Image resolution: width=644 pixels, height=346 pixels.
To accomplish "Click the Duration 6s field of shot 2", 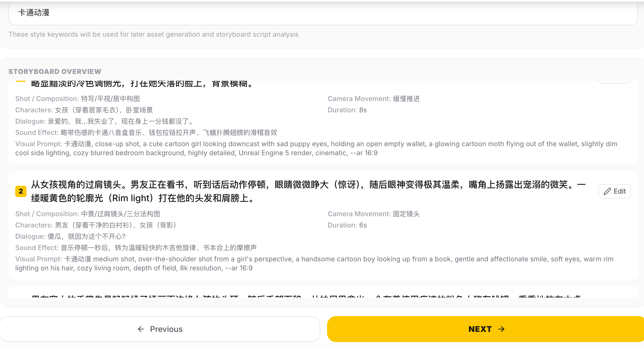I will point(347,225).
